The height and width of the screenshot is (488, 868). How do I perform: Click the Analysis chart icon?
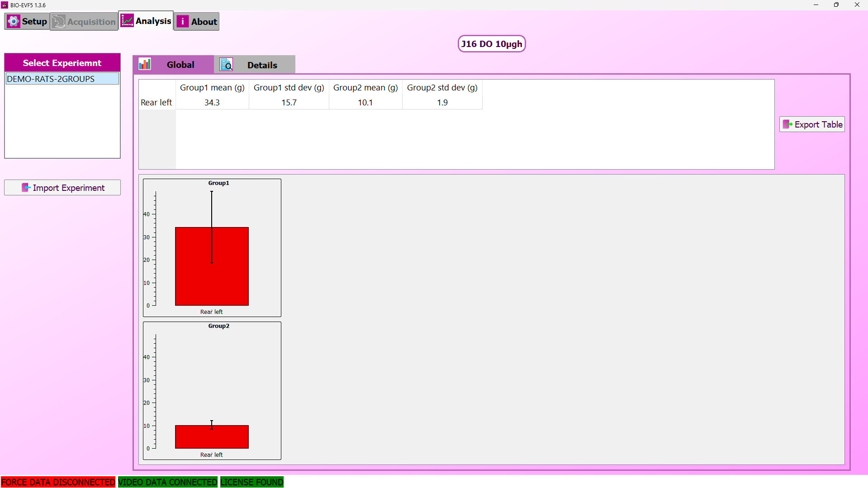pyautogui.click(x=127, y=21)
